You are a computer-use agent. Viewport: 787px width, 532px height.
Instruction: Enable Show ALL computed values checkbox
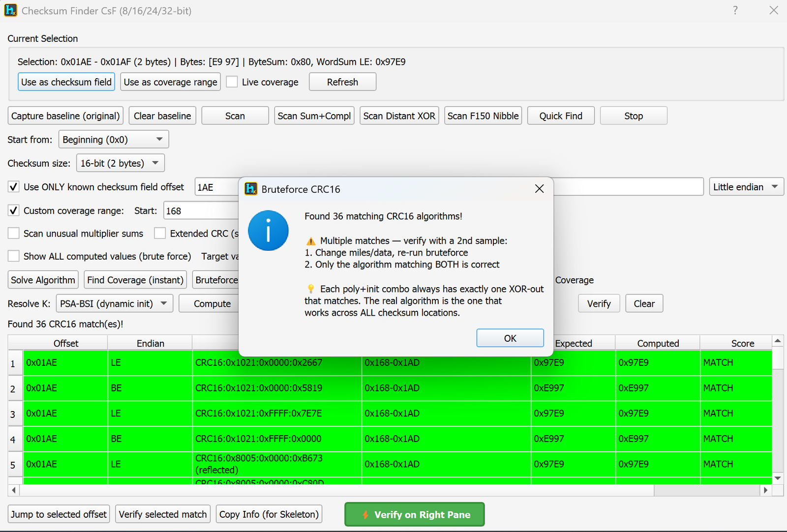(14, 256)
